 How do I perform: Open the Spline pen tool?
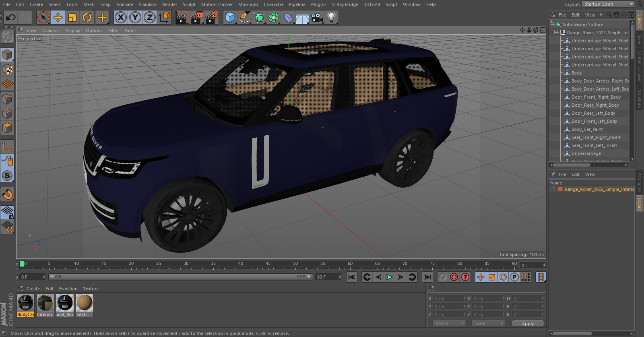(244, 17)
